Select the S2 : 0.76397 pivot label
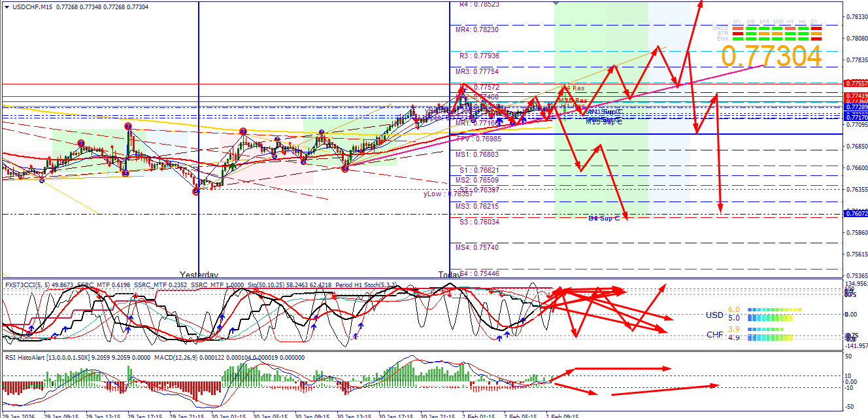The image size is (868, 418). 479,189
